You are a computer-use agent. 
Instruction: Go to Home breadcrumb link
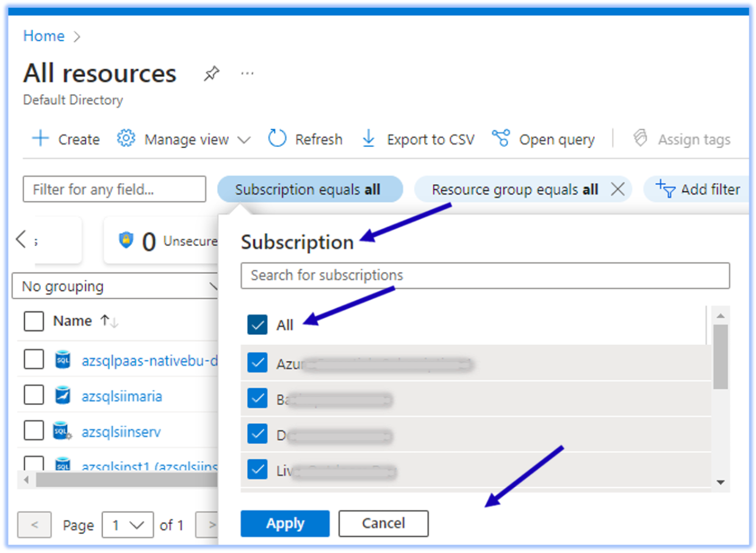point(43,36)
